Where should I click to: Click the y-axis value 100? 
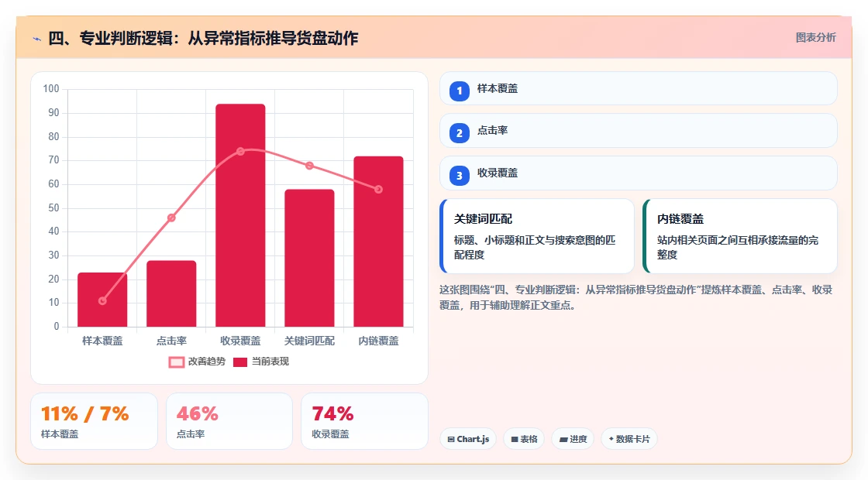(51, 89)
